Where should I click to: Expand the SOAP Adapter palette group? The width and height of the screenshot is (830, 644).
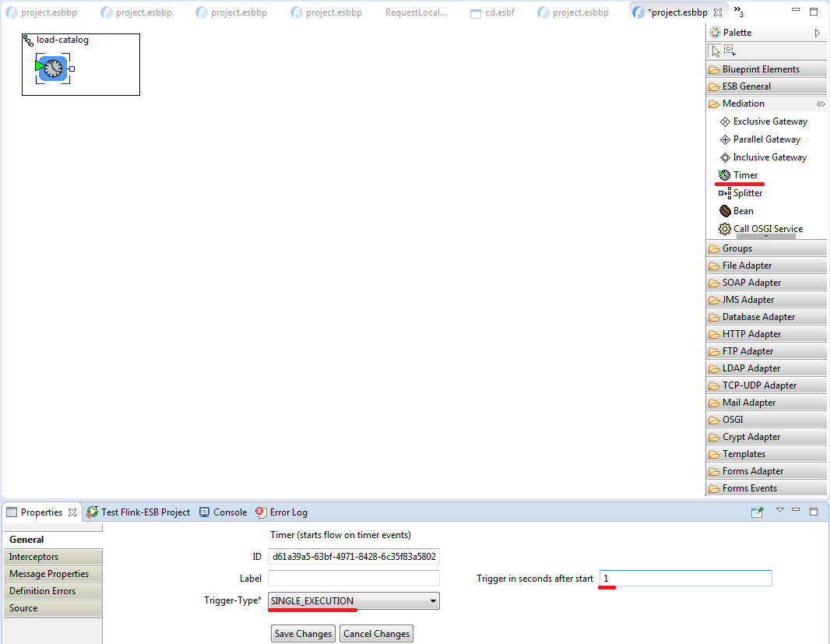(751, 283)
